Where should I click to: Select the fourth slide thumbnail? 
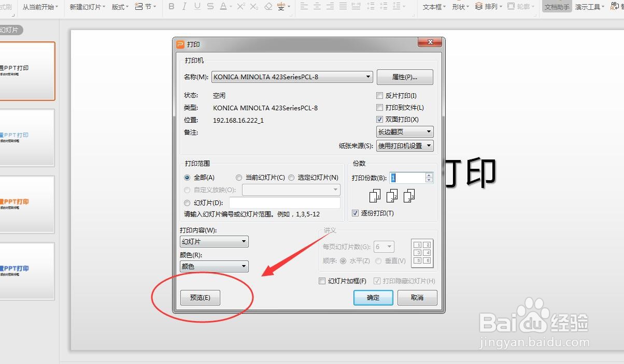tap(26, 271)
